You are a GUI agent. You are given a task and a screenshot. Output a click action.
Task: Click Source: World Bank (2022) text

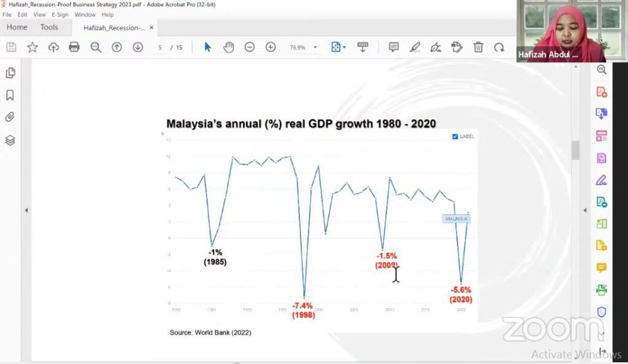click(x=210, y=332)
